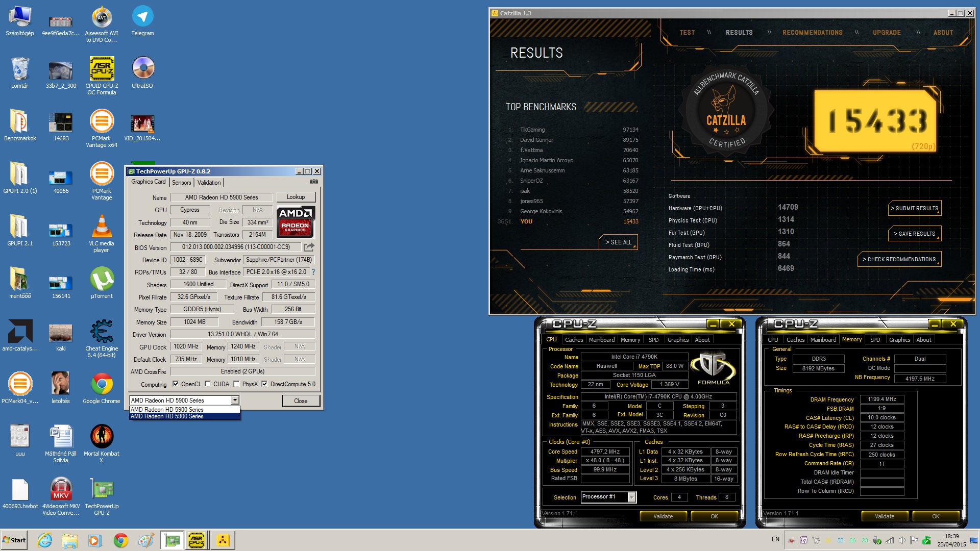Open the Telegram desktop icon
This screenshot has height=551, width=980.
point(142,21)
